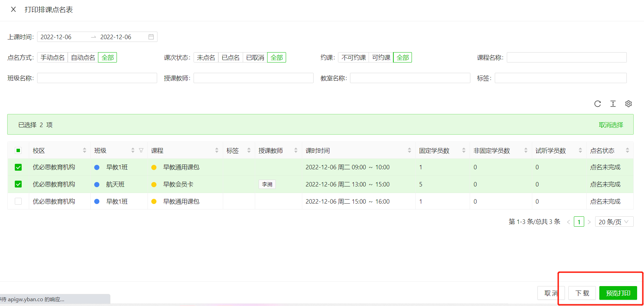The height and width of the screenshot is (306, 644).
Task: Click the 取消 button
Action: (x=551, y=293)
